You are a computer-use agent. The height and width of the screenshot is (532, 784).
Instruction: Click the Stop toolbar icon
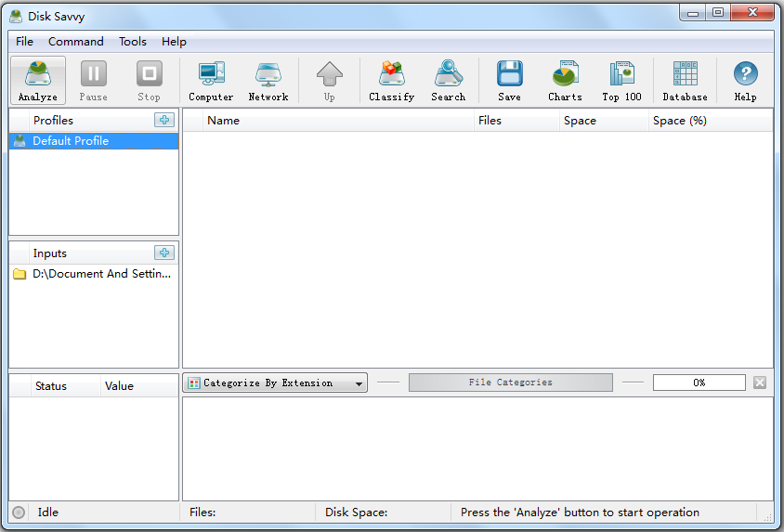pyautogui.click(x=149, y=80)
